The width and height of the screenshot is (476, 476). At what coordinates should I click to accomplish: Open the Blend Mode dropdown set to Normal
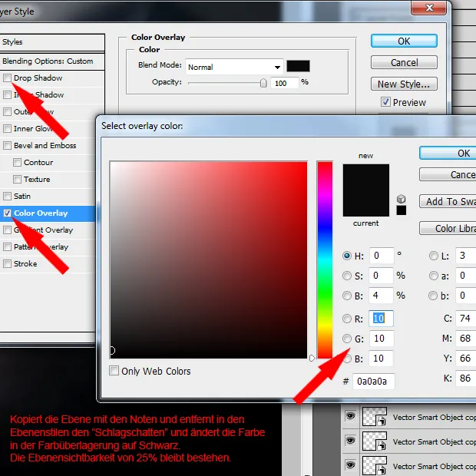pyautogui.click(x=234, y=67)
